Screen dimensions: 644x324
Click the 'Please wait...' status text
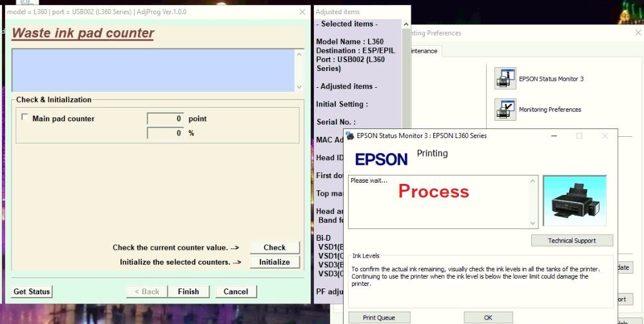(369, 180)
